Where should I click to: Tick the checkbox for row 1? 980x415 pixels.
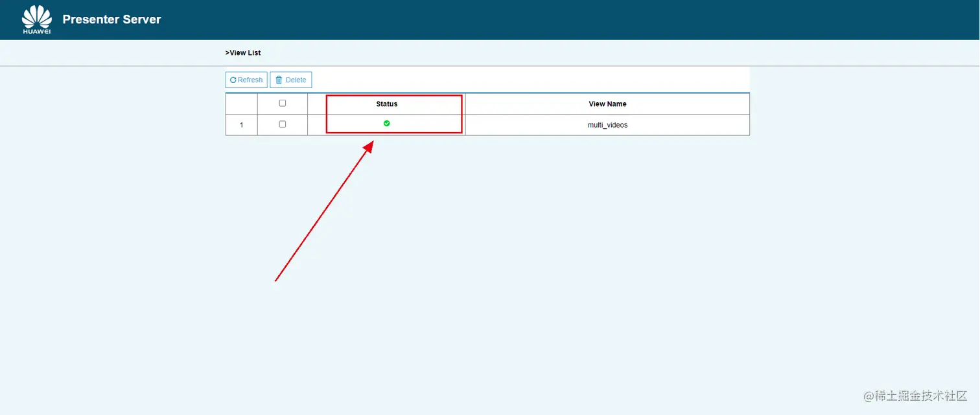[x=282, y=124]
